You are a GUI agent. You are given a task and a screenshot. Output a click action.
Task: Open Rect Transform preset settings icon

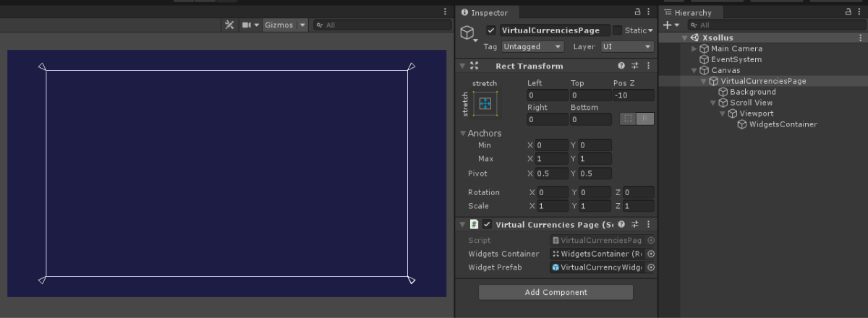coord(634,66)
